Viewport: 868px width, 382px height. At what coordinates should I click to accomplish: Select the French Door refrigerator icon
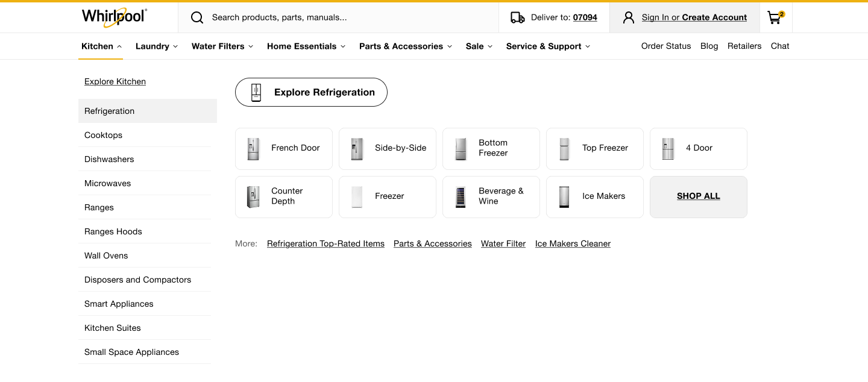(x=253, y=149)
